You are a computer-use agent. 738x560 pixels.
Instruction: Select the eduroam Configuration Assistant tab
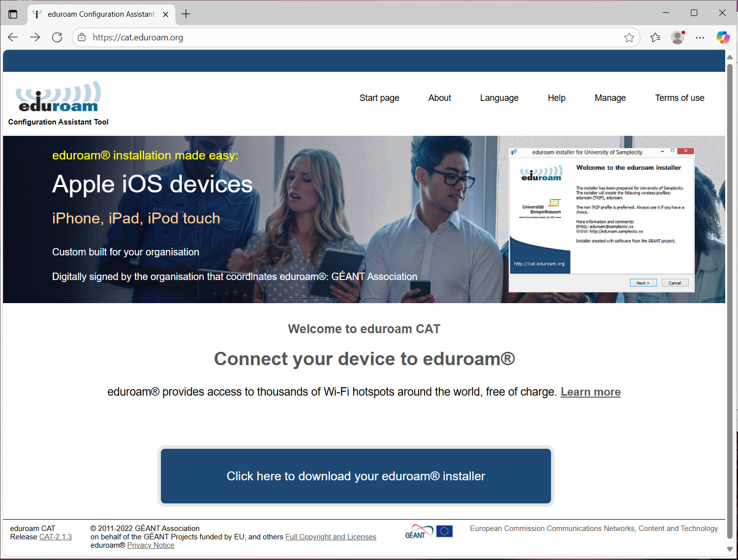coord(101,14)
